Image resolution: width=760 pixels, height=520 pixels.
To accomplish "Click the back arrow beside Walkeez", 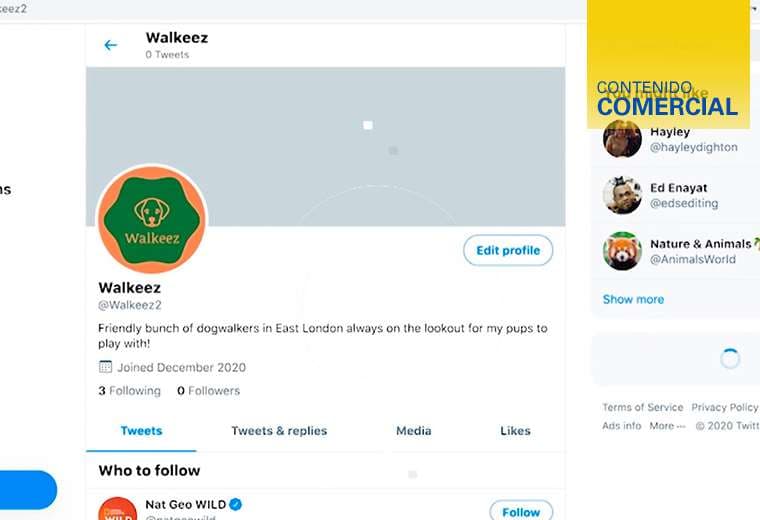I will [111, 45].
